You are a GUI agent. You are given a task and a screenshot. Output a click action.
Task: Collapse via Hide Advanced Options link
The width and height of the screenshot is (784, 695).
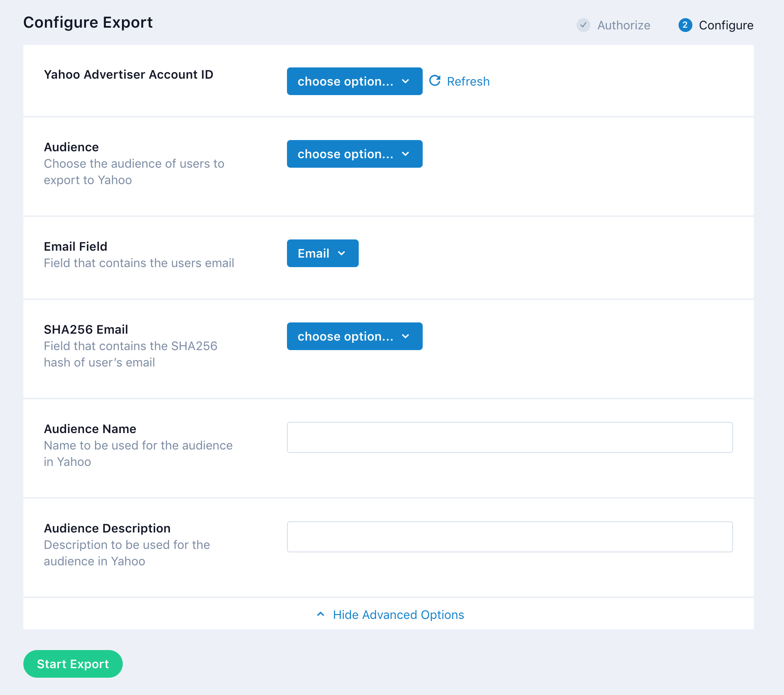pyautogui.click(x=390, y=615)
